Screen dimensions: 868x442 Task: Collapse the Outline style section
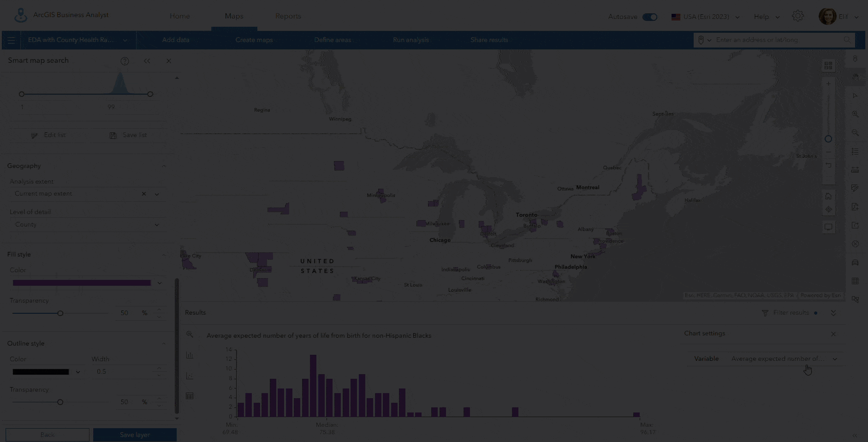[x=164, y=344]
